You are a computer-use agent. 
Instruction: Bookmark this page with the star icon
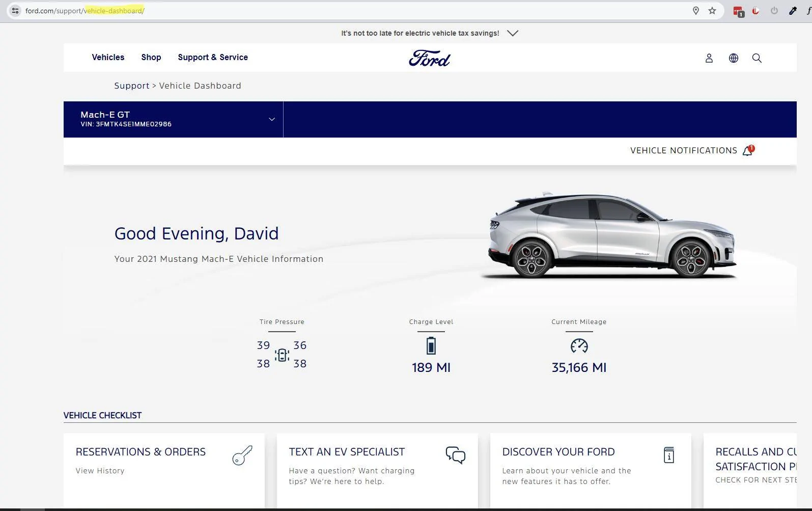712,11
